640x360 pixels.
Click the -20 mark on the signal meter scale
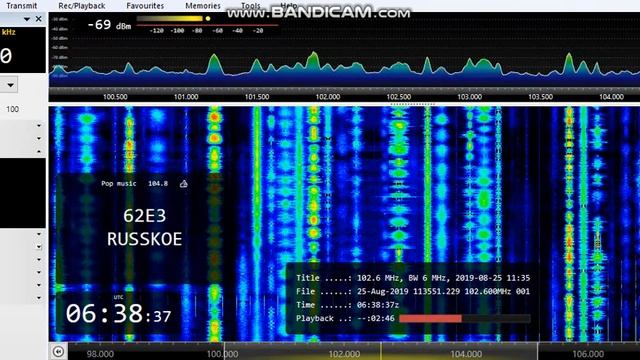tap(258, 31)
